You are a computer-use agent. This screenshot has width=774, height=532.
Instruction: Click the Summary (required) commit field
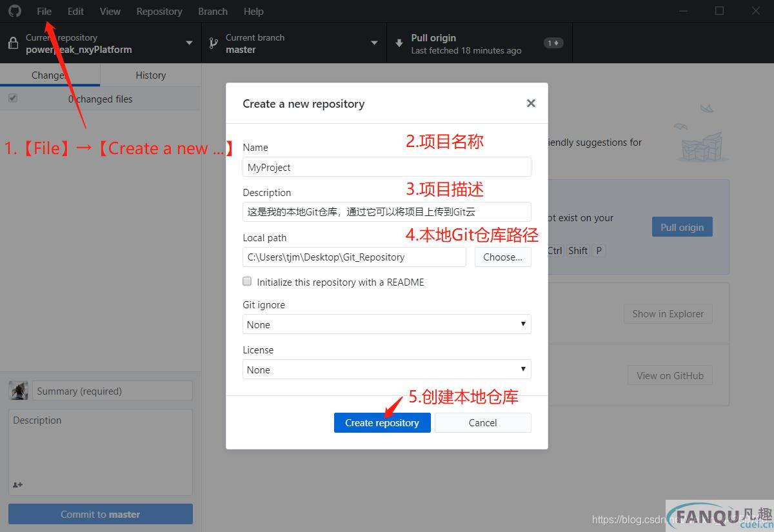(x=113, y=391)
